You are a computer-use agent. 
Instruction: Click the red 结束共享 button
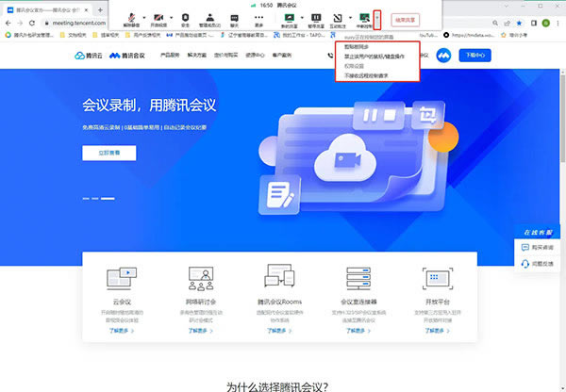(405, 18)
